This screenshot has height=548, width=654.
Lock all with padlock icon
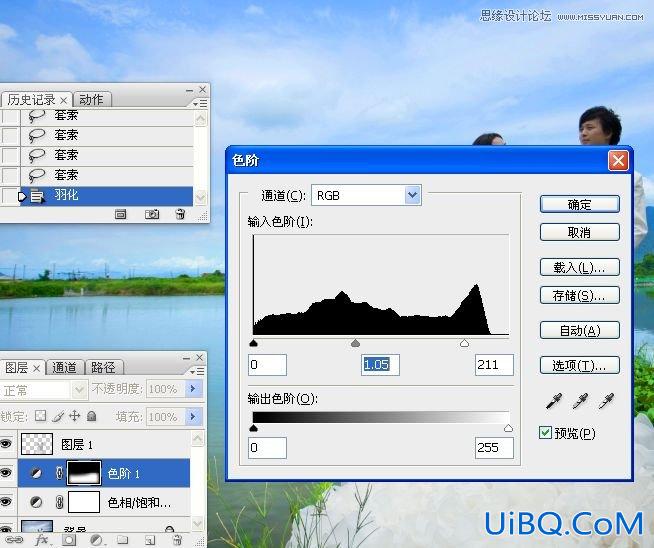[92, 416]
